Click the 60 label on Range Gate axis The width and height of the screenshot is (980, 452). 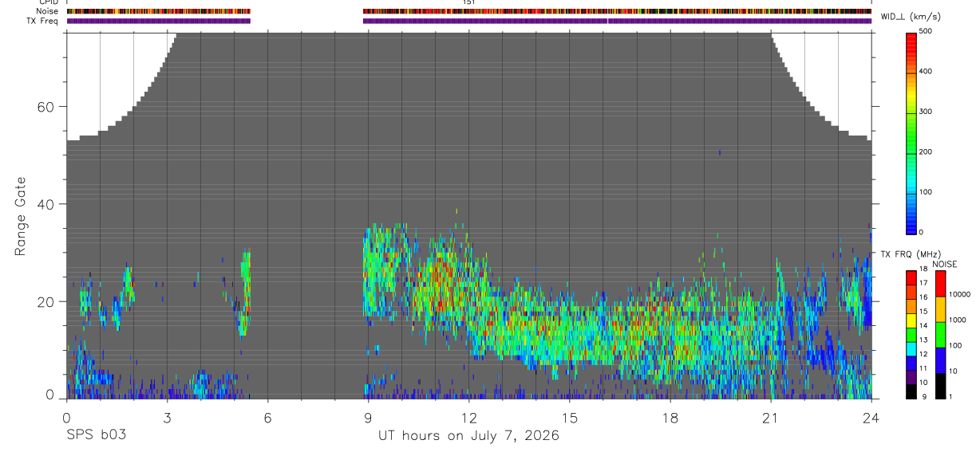[x=44, y=106]
